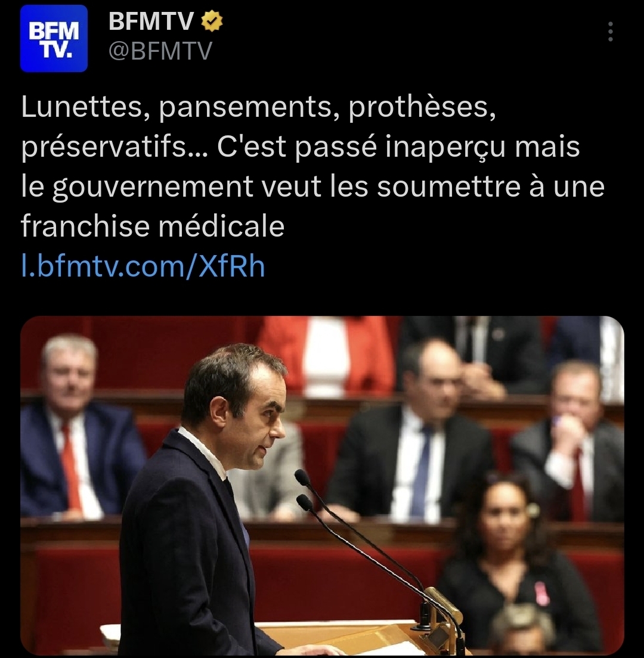Click the BFMTV profile avatar logo

[54, 39]
